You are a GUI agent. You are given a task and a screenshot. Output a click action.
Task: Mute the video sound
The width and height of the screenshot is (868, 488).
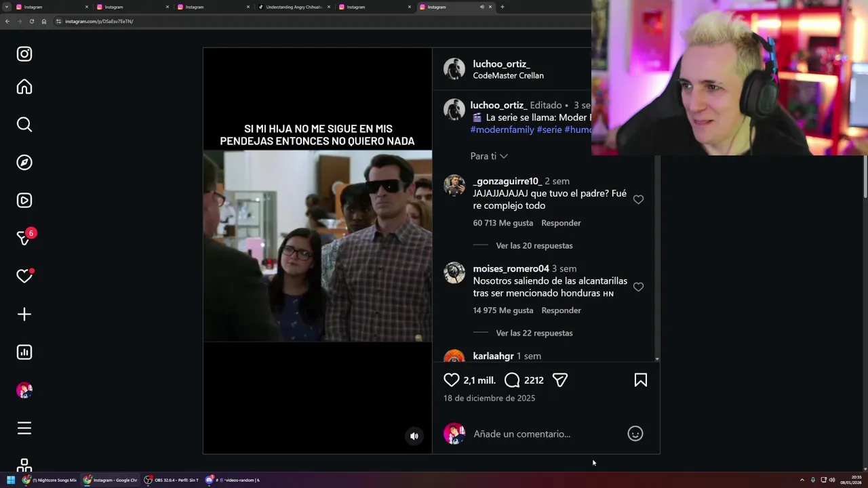pos(414,436)
